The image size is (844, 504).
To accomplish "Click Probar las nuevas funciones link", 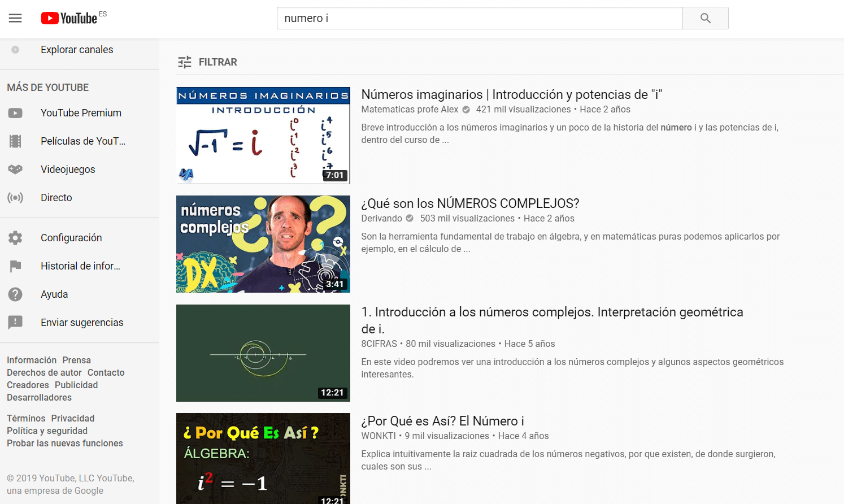I will (x=65, y=444).
